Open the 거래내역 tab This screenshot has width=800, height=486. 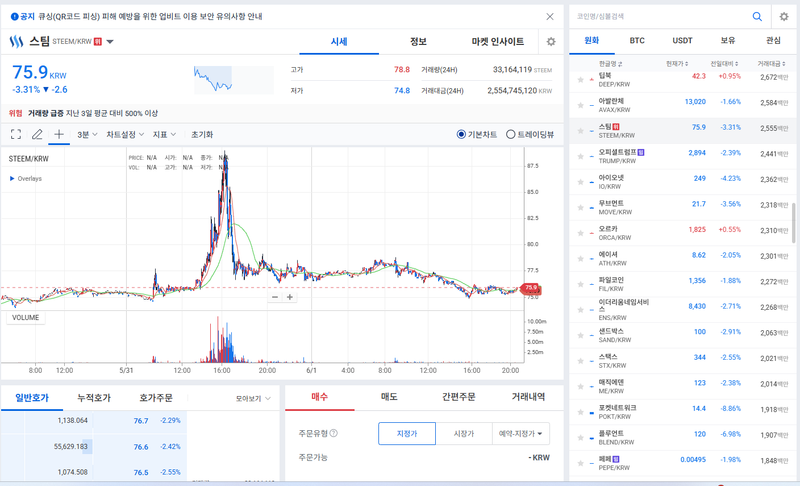(528, 397)
